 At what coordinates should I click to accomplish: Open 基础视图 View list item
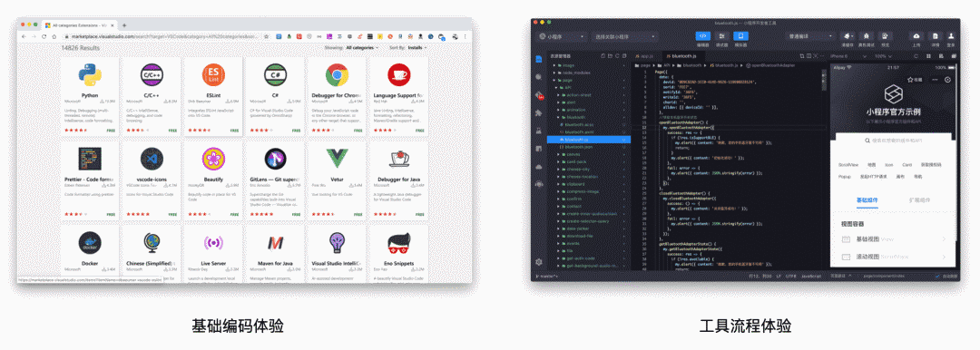[x=894, y=239]
